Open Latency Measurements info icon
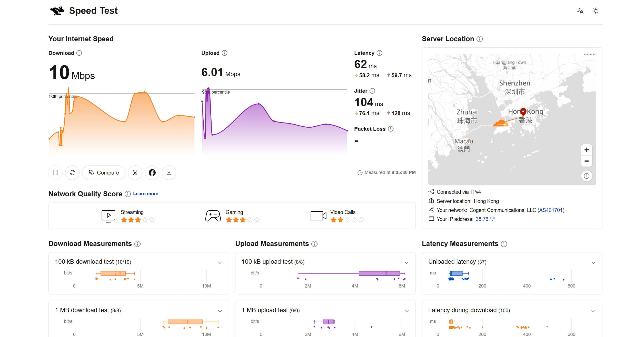The width and height of the screenshot is (644, 337). coord(504,244)
